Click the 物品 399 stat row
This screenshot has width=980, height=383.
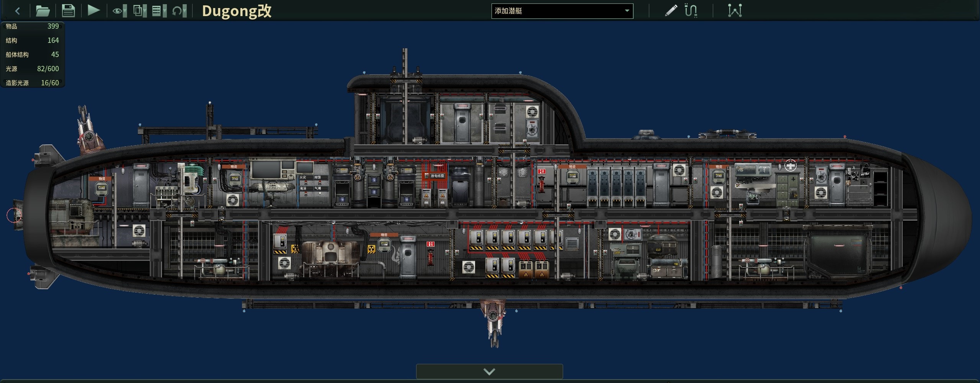33,26
